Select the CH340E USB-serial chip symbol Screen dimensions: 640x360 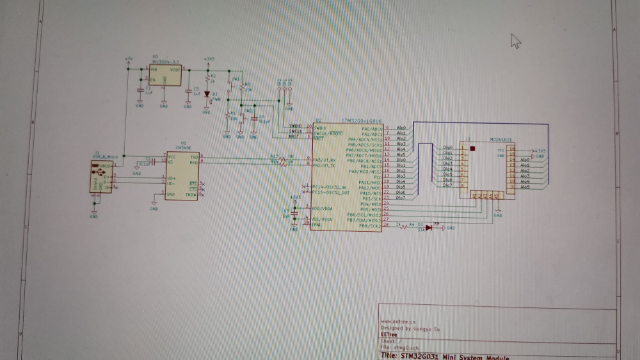[182, 176]
